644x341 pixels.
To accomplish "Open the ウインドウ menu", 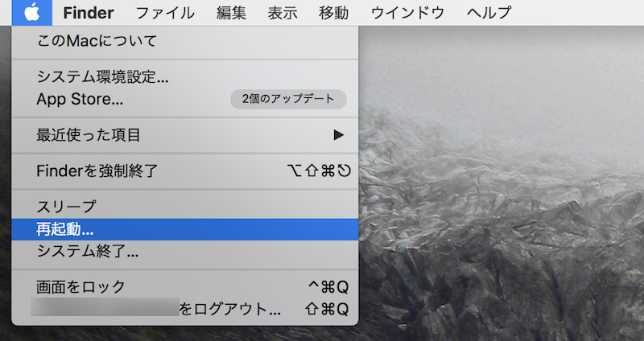I will click(406, 13).
